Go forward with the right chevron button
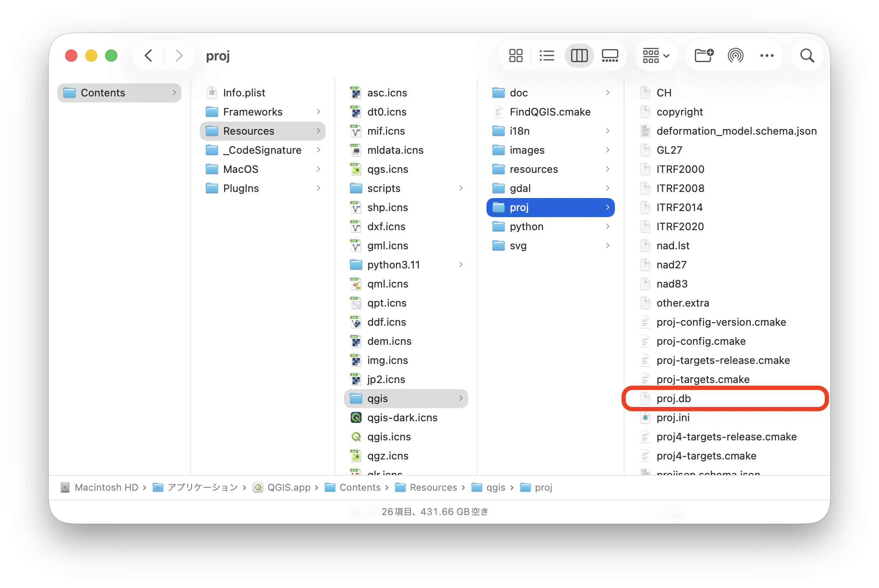This screenshot has height=588, width=879. 179,56
